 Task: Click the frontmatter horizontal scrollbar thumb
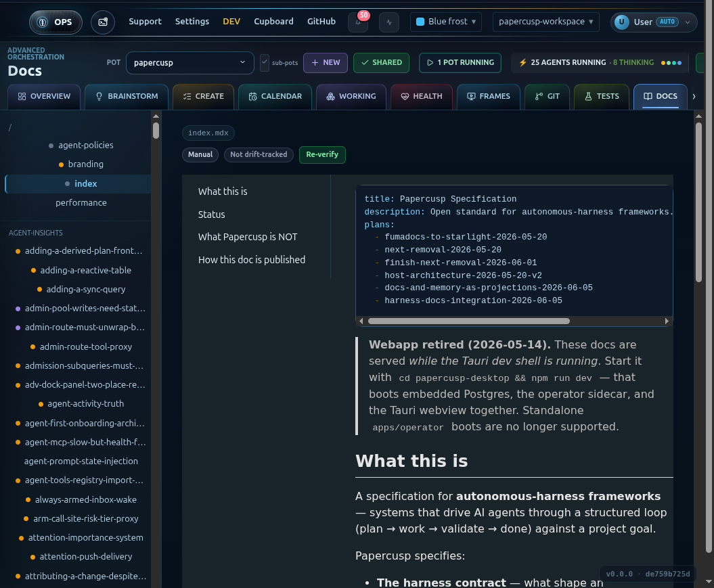[x=468, y=321]
